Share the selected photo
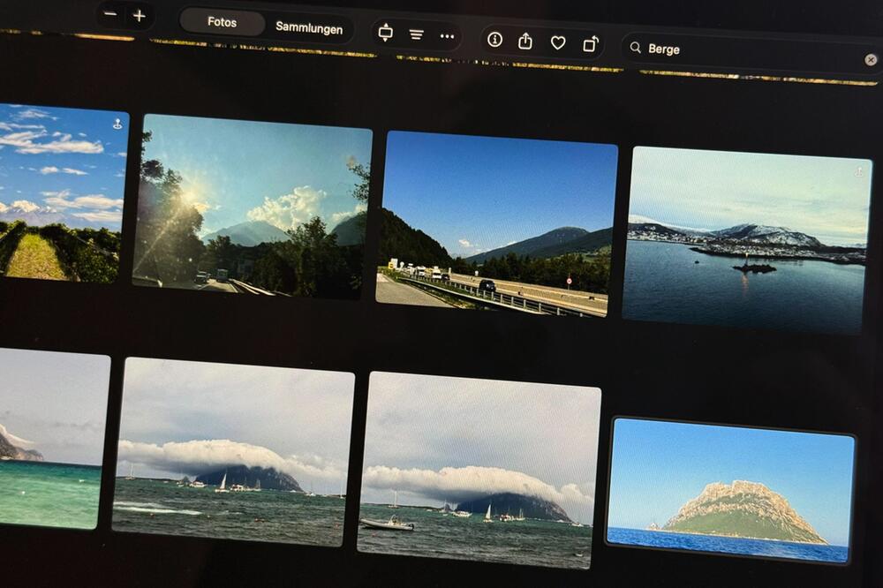Viewport: 883px width, 588px height. coord(526,40)
